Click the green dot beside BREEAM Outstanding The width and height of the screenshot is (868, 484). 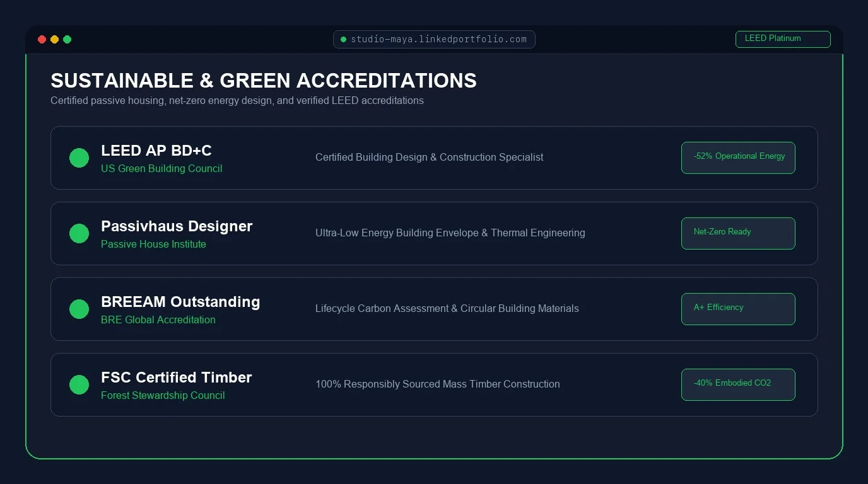tap(79, 309)
